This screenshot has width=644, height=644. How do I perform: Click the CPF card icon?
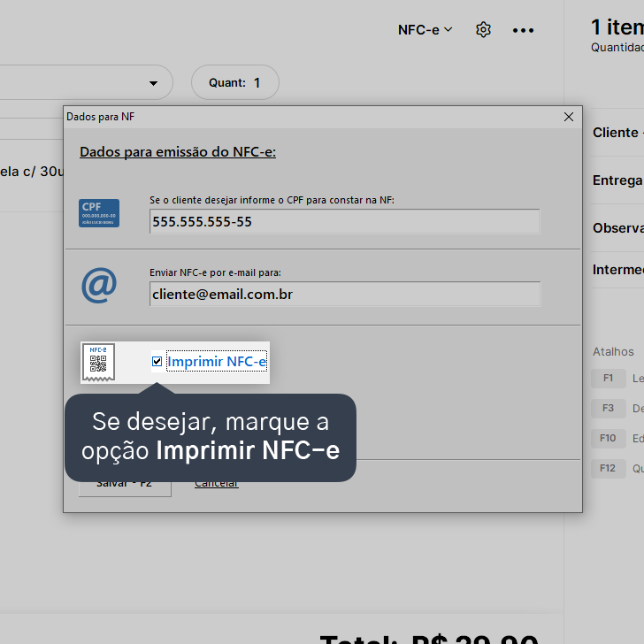(x=99, y=213)
